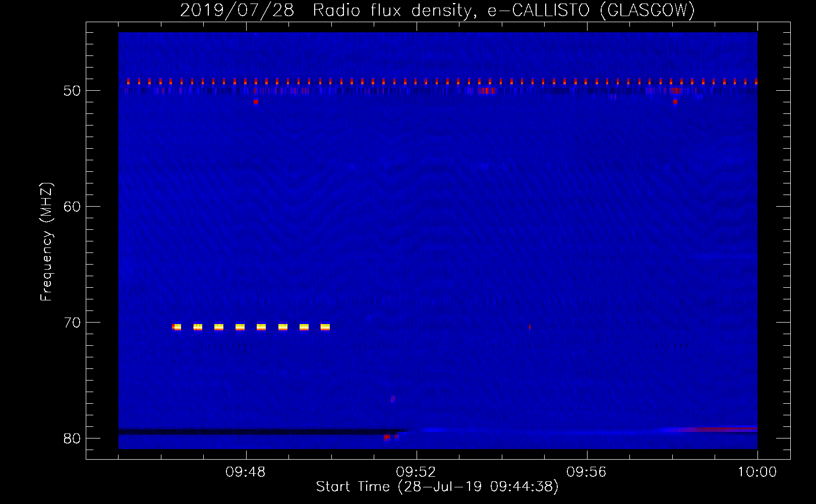This screenshot has height=504, width=816.
Task: Click the last yellow burst near 70 MHz
Action: coord(325,327)
